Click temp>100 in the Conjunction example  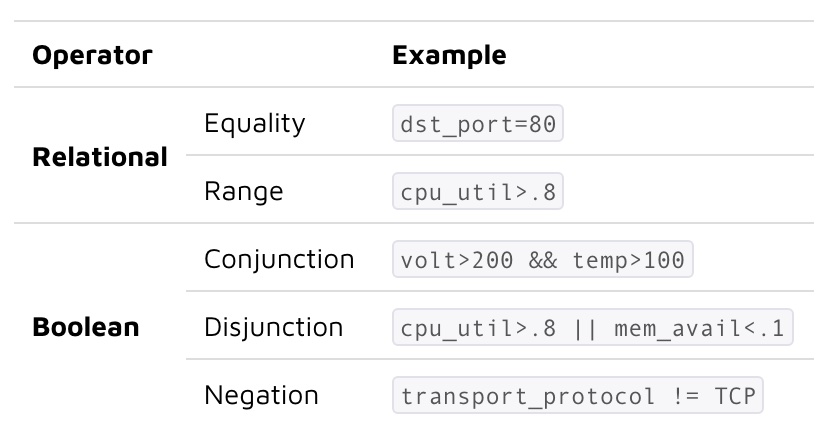pyautogui.click(x=629, y=260)
